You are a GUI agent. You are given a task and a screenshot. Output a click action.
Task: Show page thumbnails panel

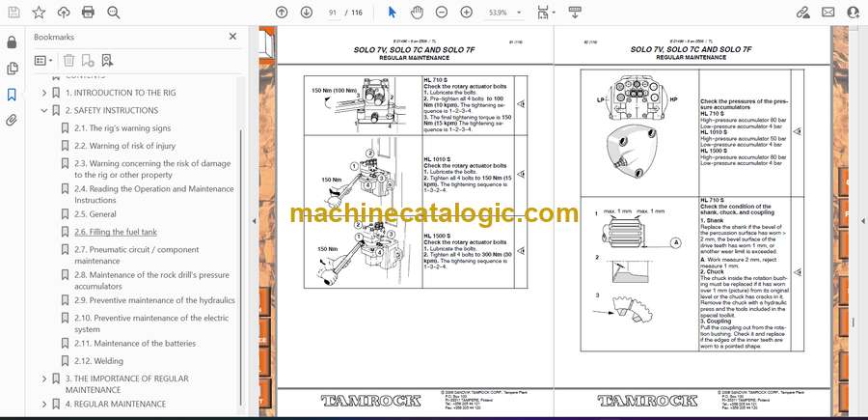point(12,69)
